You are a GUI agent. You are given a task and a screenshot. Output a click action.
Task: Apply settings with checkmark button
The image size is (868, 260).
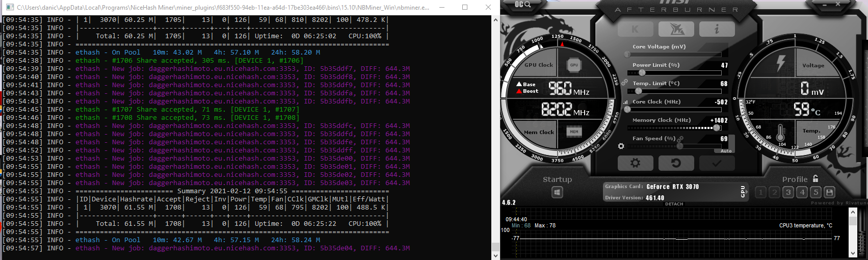tap(717, 163)
